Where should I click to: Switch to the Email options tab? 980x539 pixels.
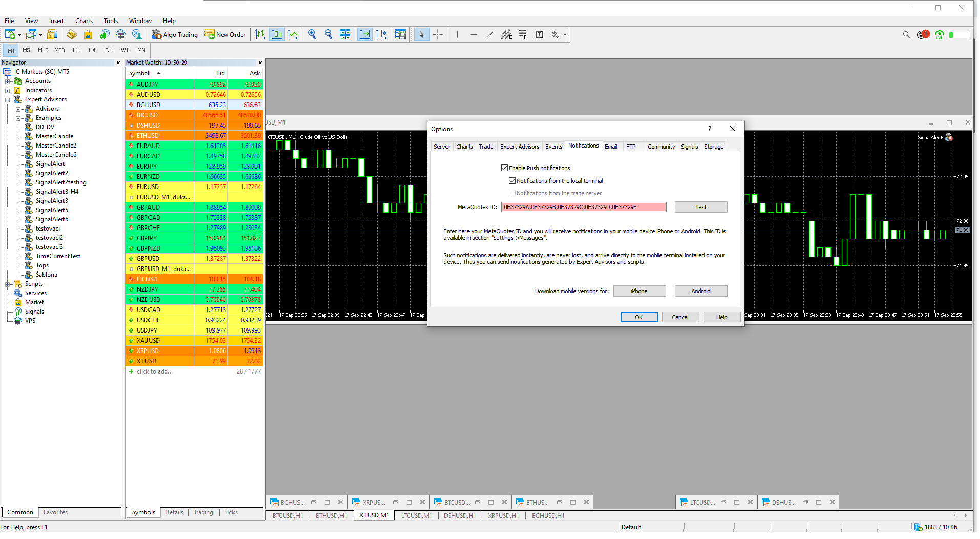coord(611,147)
